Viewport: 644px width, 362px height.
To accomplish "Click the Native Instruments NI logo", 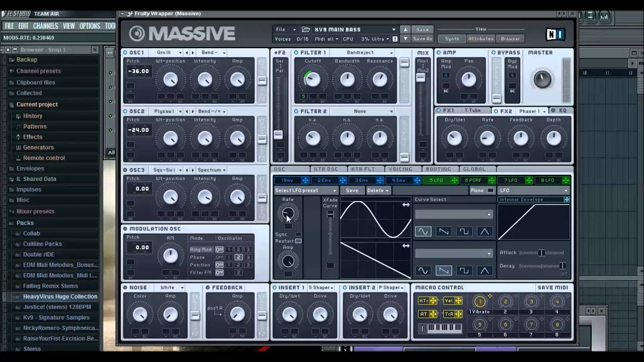I will [555, 34].
